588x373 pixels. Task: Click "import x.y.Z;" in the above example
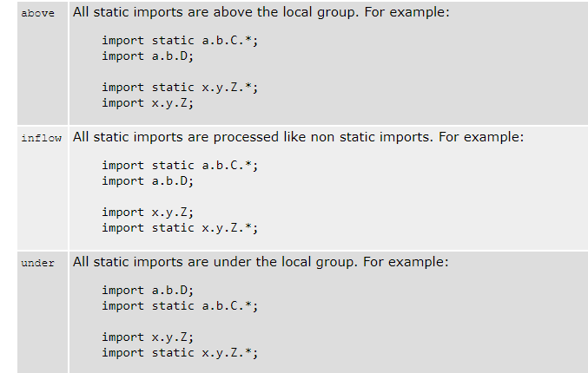pyautogui.click(x=148, y=103)
